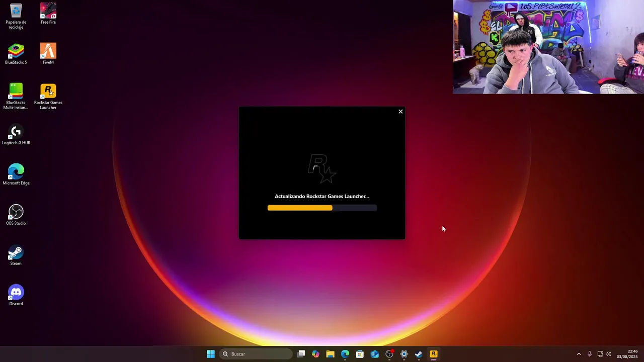Open OBS Studio from the taskbar
644x362 pixels.
click(389, 354)
